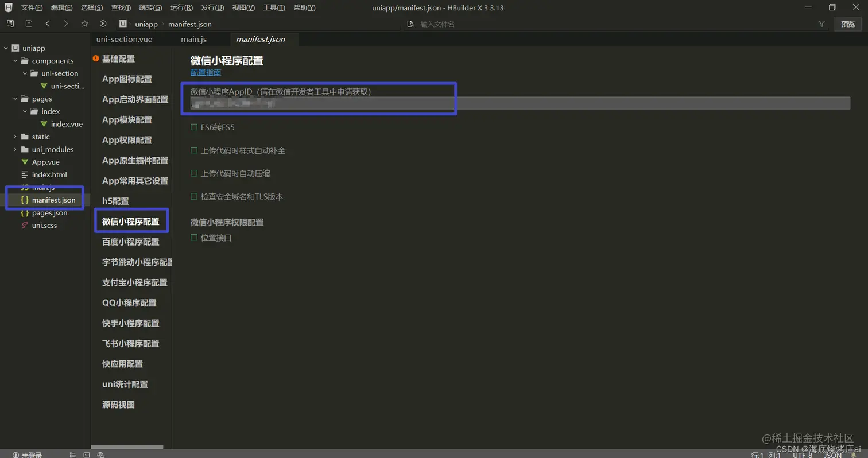This screenshot has height=458, width=868.
Task: Open the 运行(R) menu
Action: pyautogui.click(x=181, y=7)
